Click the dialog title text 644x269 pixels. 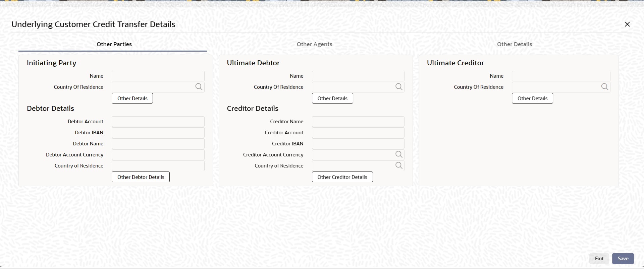tap(93, 24)
